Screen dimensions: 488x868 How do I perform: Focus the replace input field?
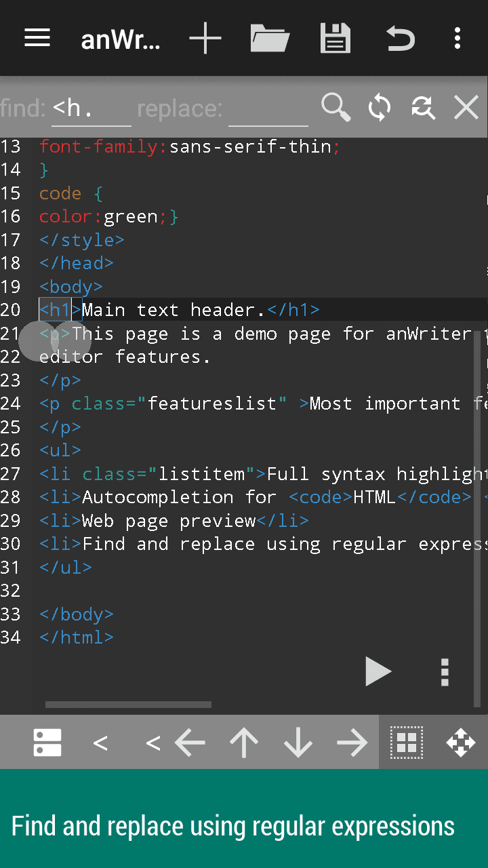tap(268, 108)
